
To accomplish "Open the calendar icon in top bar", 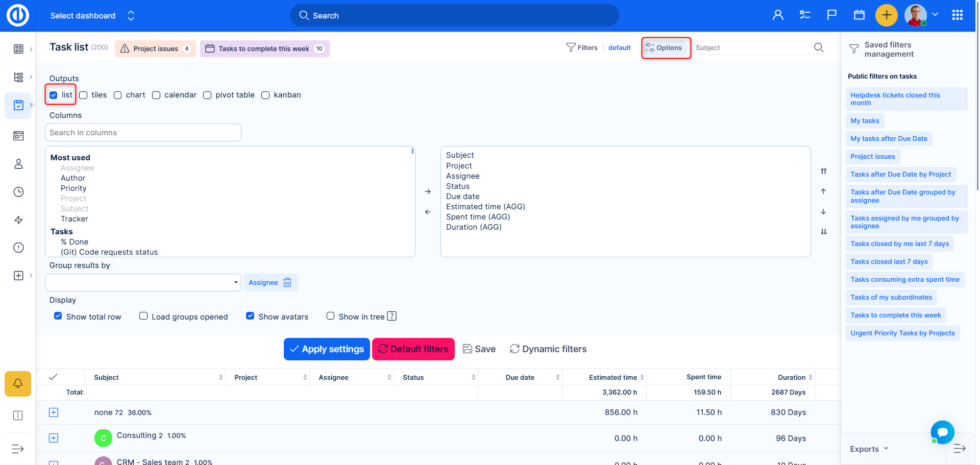I will tap(859, 15).
